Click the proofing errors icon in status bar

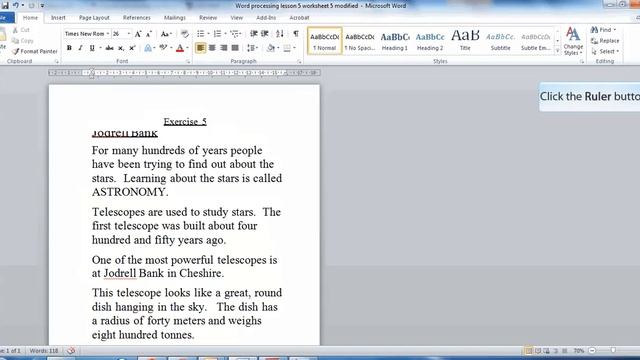pyautogui.click(x=71, y=351)
